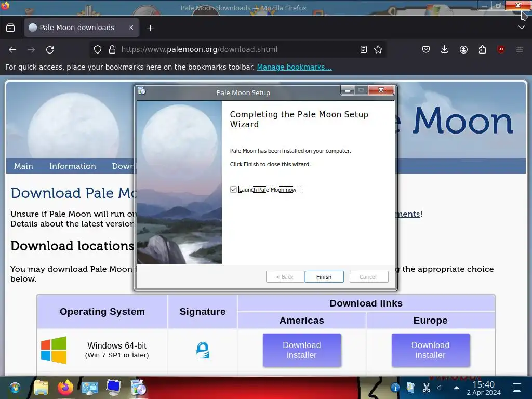Open the clock showing 15:40
532x399 pixels.
pyautogui.click(x=484, y=388)
